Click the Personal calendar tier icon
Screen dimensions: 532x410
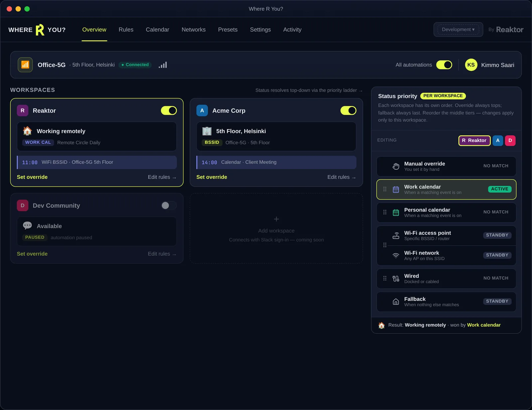click(x=396, y=212)
